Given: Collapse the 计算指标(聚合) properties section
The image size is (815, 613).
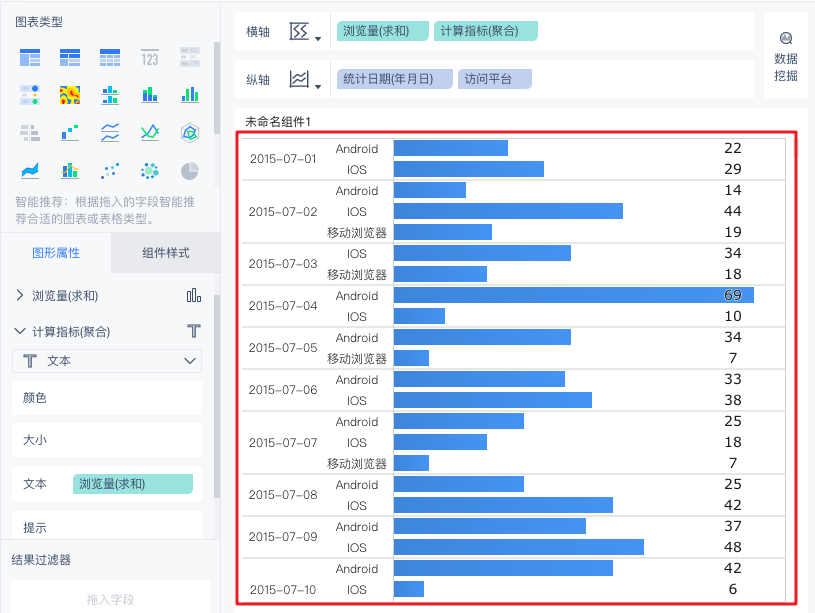Looking at the screenshot, I should point(20,331).
